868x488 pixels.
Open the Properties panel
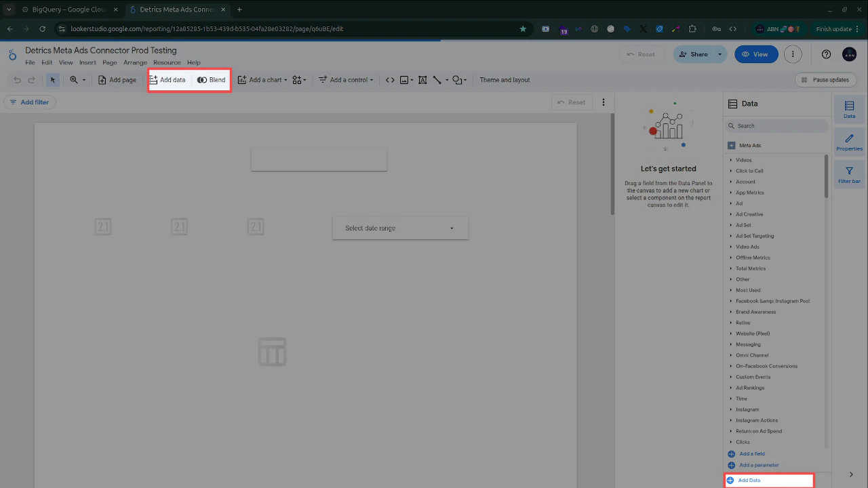(849, 142)
